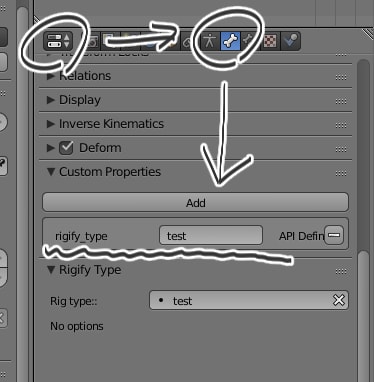Expand the Deform panel triangle
The image size is (374, 382).
51,148
